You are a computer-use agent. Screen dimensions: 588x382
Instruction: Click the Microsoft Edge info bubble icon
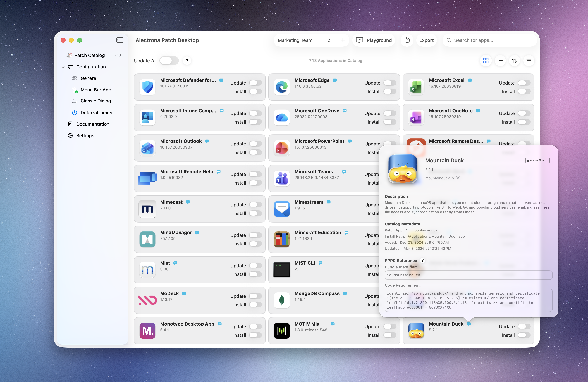[335, 80]
